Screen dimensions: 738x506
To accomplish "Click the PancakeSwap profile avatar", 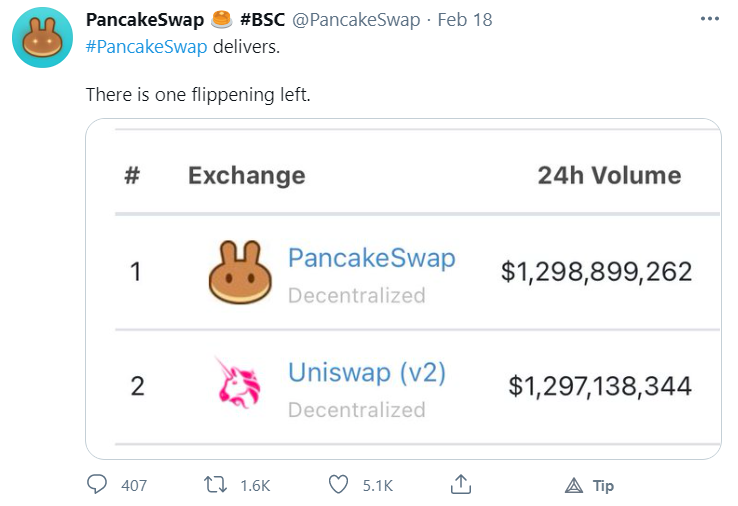I will pyautogui.click(x=40, y=42).
